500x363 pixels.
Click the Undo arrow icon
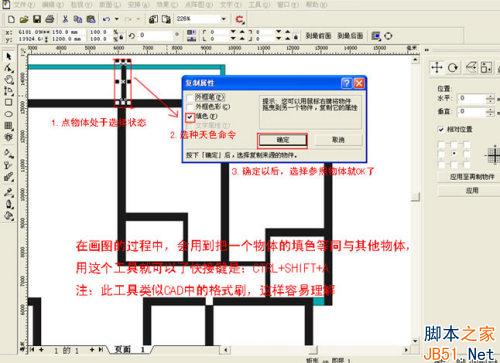[x=107, y=19]
